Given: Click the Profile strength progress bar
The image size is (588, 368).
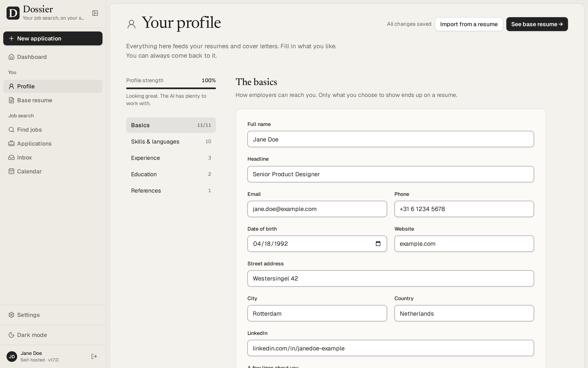Looking at the screenshot, I should click(171, 88).
